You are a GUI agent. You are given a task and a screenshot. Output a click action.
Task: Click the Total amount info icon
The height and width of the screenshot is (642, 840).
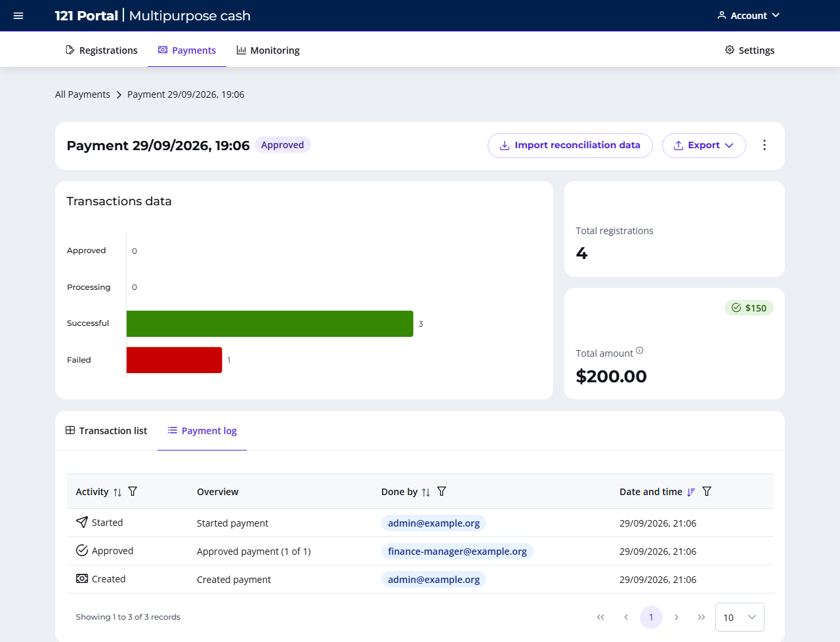tap(639, 351)
